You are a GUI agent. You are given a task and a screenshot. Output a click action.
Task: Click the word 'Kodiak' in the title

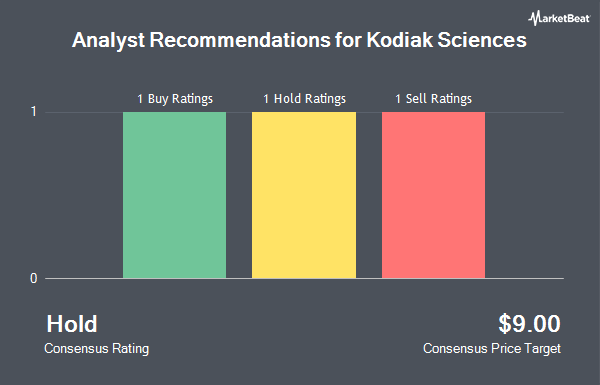(x=399, y=40)
